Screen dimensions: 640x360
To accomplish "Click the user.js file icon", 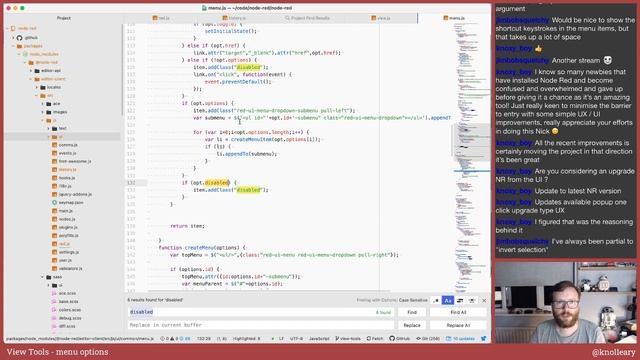I will click(x=54, y=260).
